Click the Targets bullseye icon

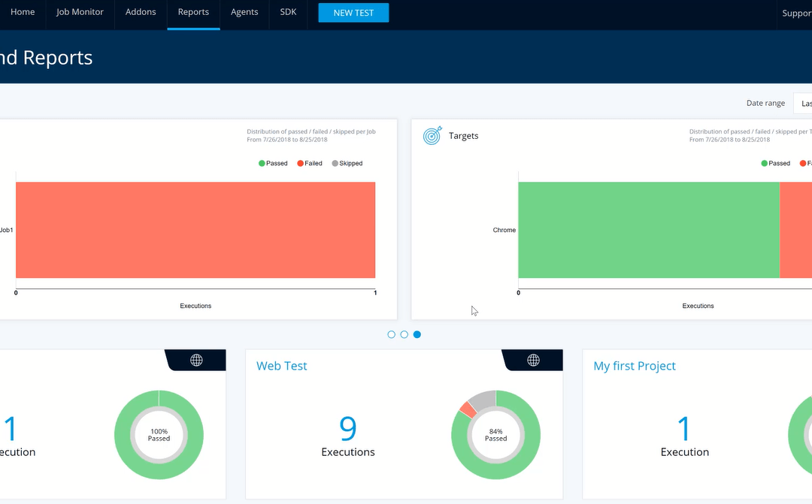click(x=432, y=136)
